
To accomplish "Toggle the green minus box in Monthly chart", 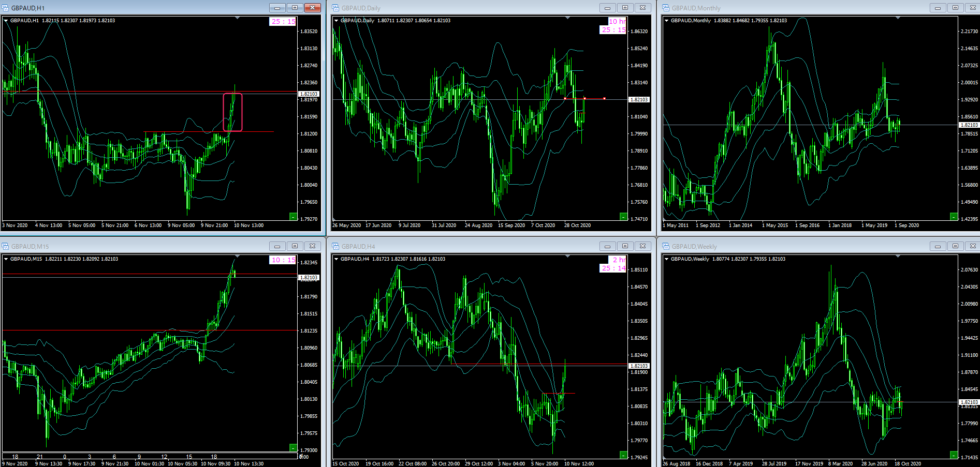I will [954, 217].
